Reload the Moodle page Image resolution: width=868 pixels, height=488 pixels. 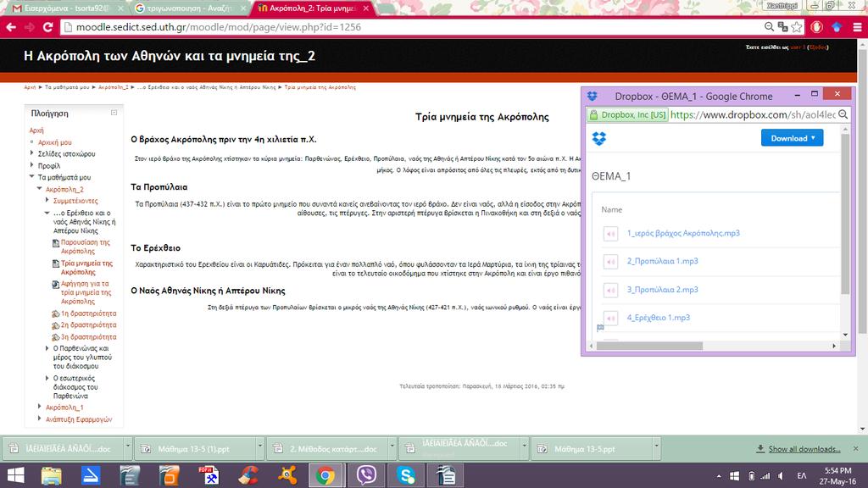47,27
